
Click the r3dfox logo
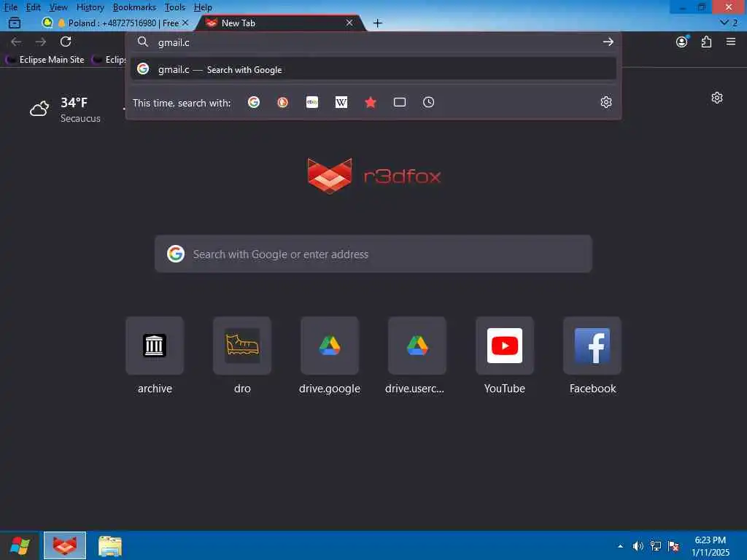[374, 176]
